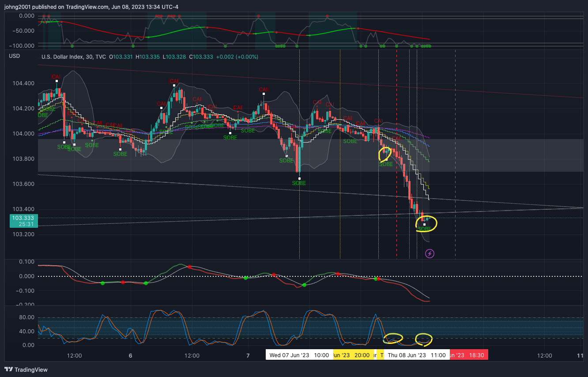The image size is (588, 377).
Task: Click the −50.000 oscillator axis label
Action: click(23, 31)
